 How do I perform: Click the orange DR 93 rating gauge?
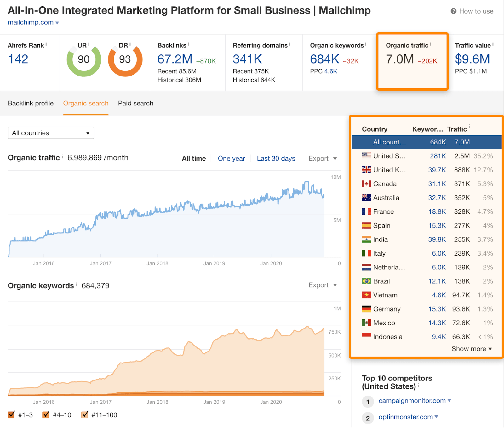point(125,60)
